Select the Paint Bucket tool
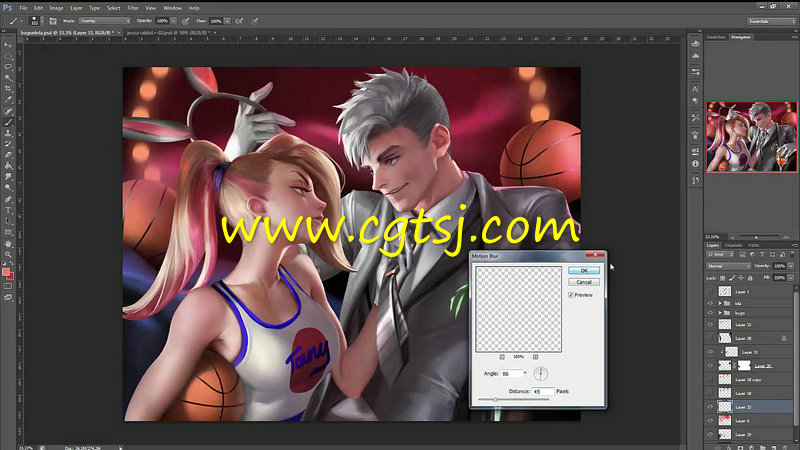This screenshot has width=800, height=450. [8, 166]
